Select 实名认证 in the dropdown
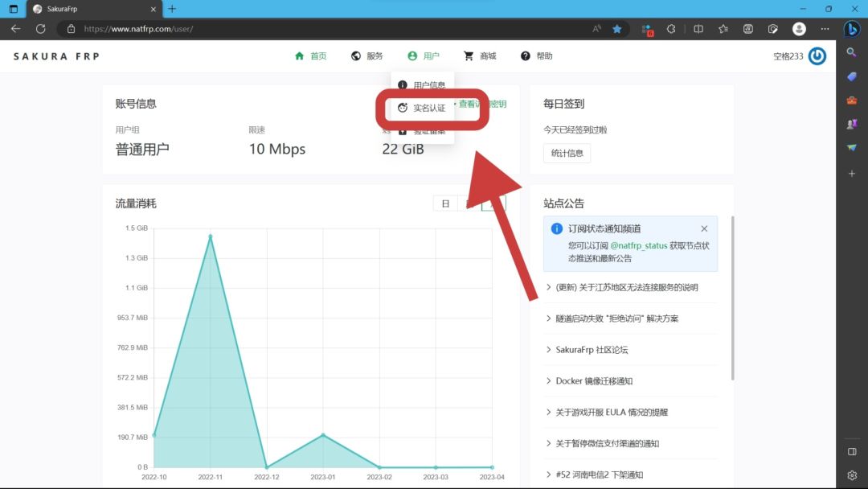This screenshot has width=868, height=489. tap(423, 108)
